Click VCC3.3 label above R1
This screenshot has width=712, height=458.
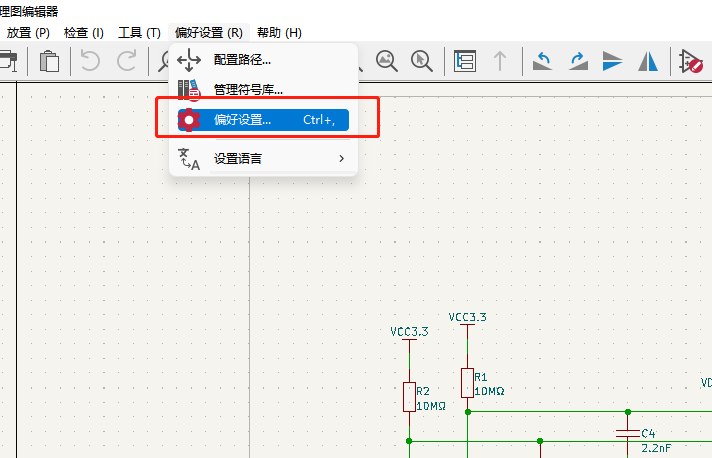click(x=468, y=317)
